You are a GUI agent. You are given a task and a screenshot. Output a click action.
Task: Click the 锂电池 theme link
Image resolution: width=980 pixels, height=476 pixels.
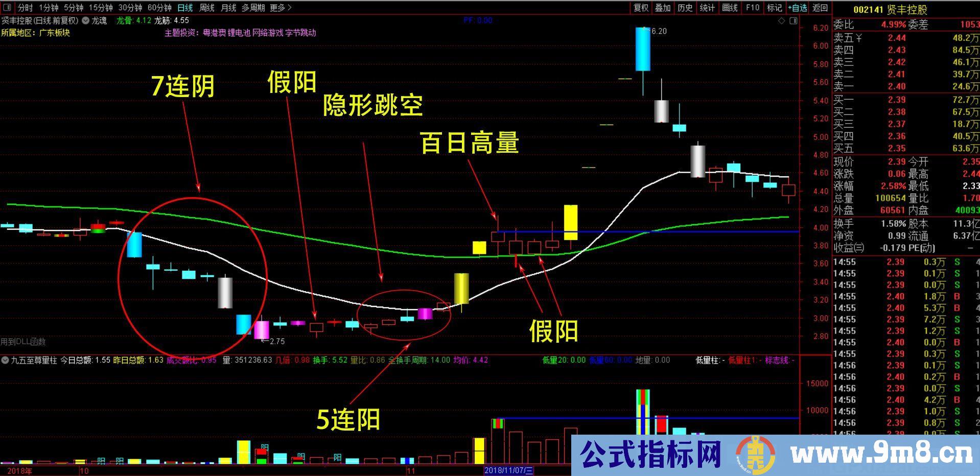[239, 33]
